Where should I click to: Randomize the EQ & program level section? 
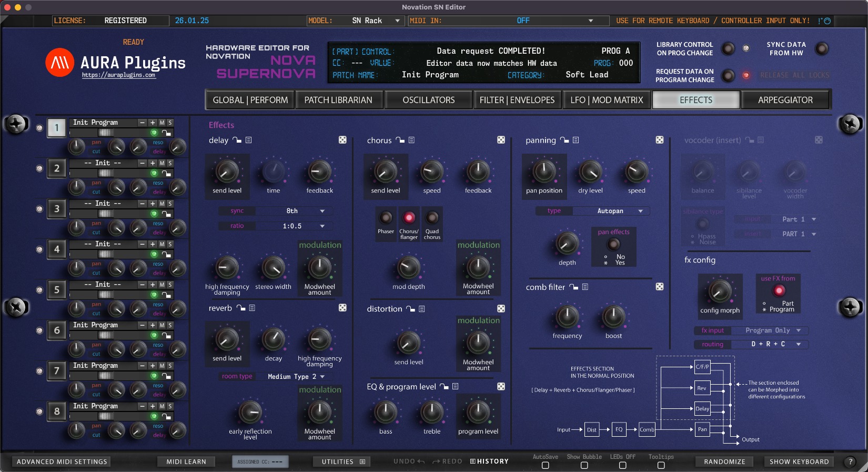tap(501, 387)
